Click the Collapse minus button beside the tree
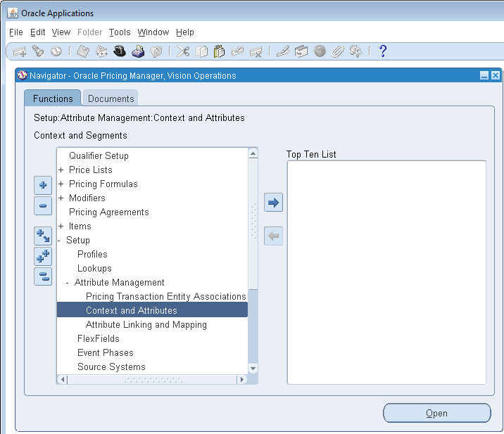 43,205
